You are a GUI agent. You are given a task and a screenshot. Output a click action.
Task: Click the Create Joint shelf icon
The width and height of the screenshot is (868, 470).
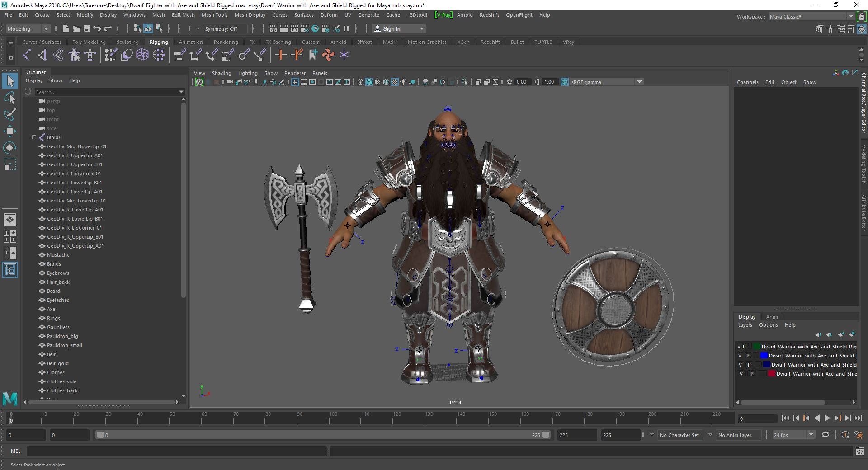pyautogui.click(x=26, y=55)
